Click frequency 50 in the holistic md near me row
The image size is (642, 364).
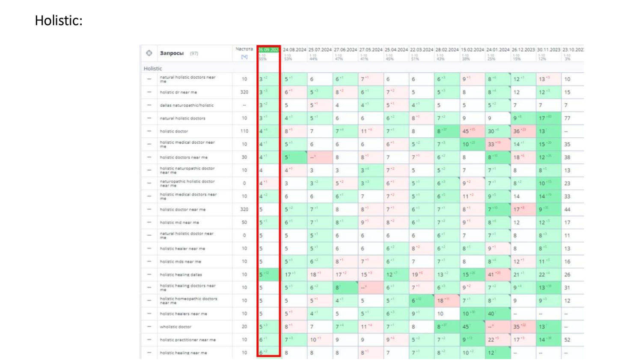[244, 222]
